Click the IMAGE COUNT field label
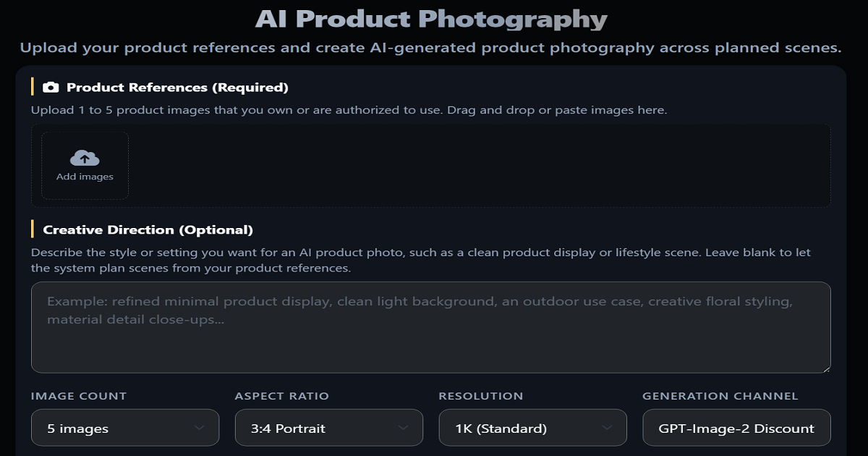 pyautogui.click(x=79, y=396)
